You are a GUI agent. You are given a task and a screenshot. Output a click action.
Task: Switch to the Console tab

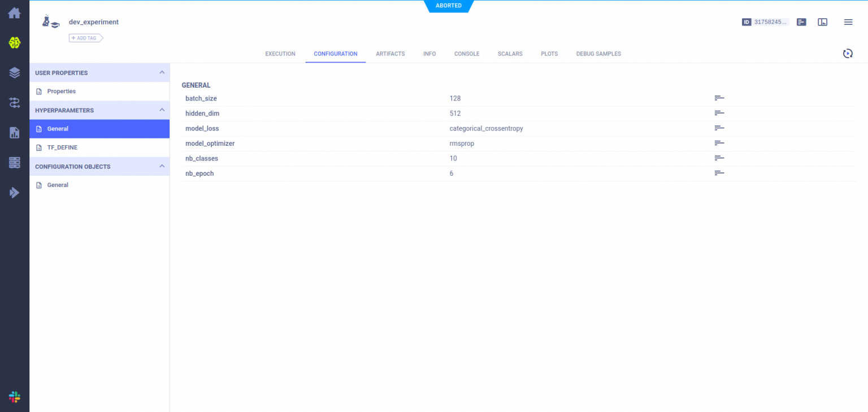(466, 54)
